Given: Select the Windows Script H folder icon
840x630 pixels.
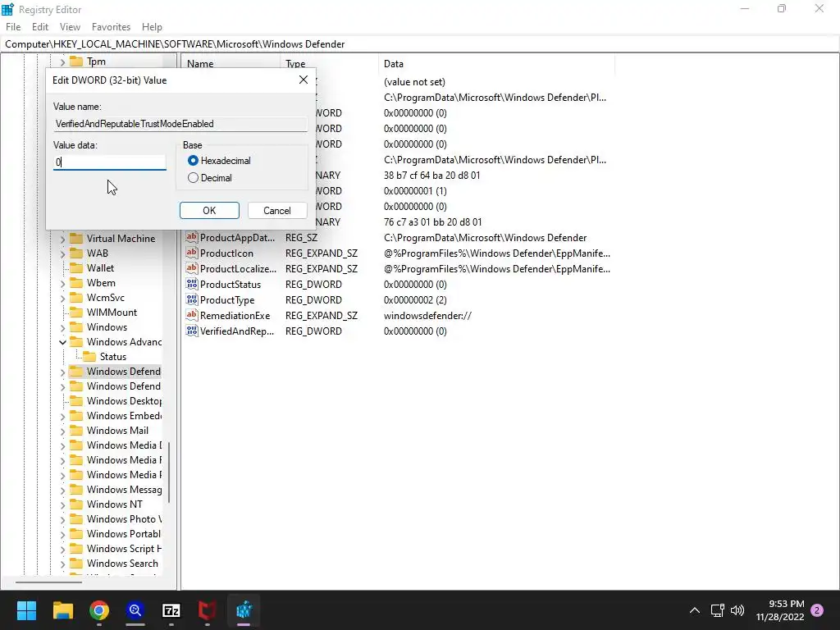Looking at the screenshot, I should click(76, 549).
